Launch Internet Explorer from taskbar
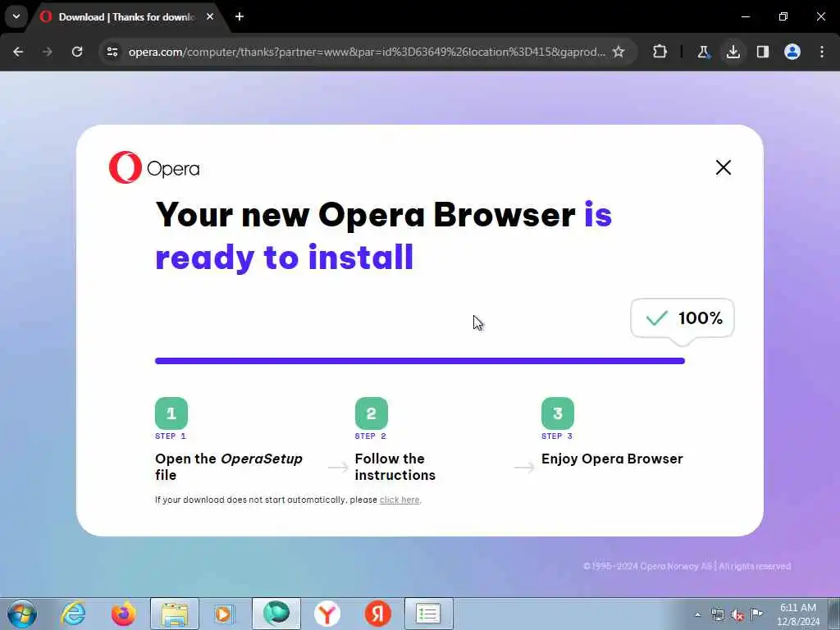 pyautogui.click(x=73, y=614)
